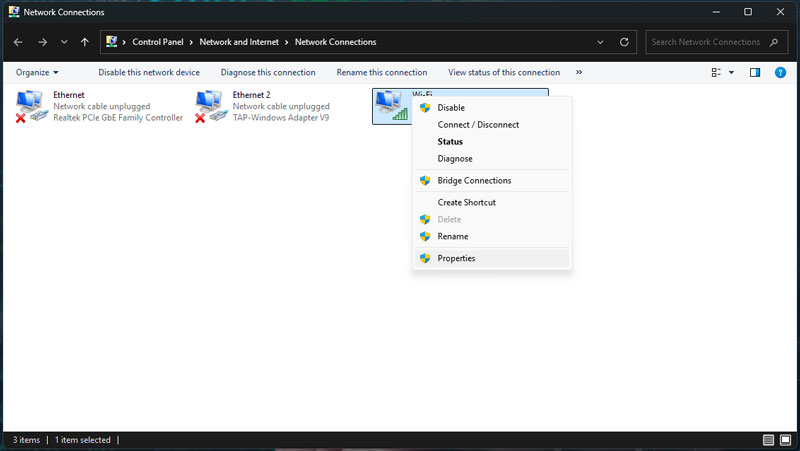
Task: Open the view options dropdown arrow
Action: [x=731, y=72]
